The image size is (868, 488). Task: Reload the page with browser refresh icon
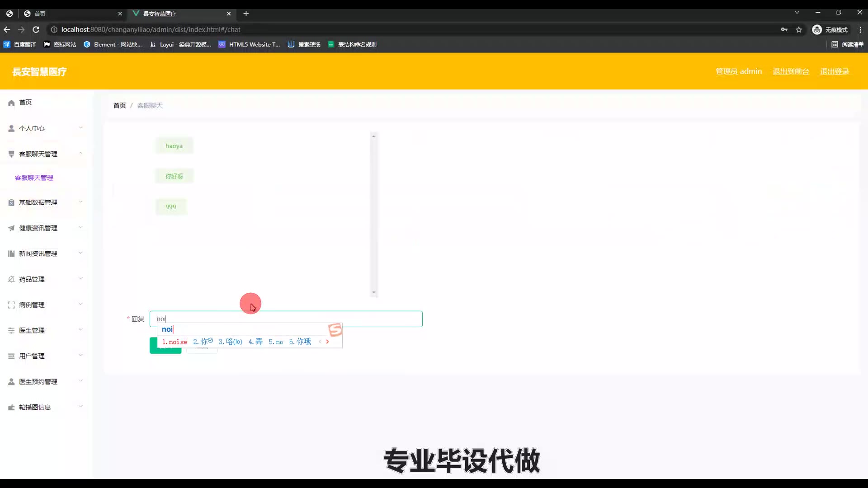pos(36,29)
